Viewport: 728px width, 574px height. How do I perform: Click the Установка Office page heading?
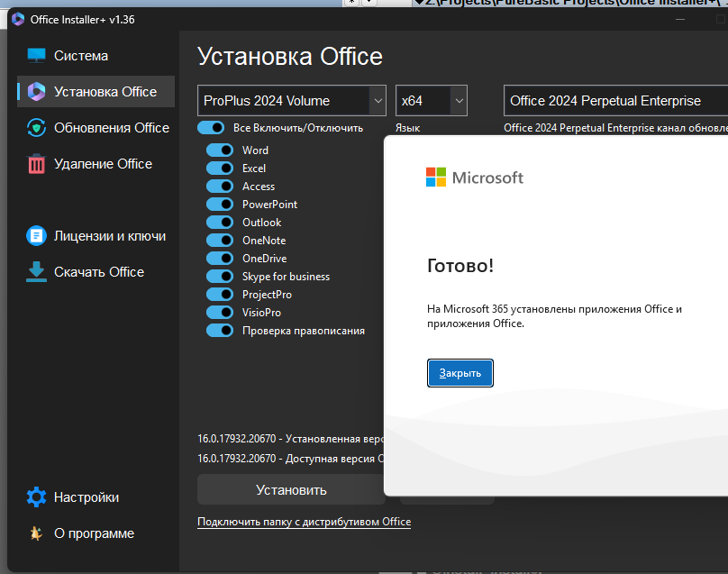[x=290, y=57]
